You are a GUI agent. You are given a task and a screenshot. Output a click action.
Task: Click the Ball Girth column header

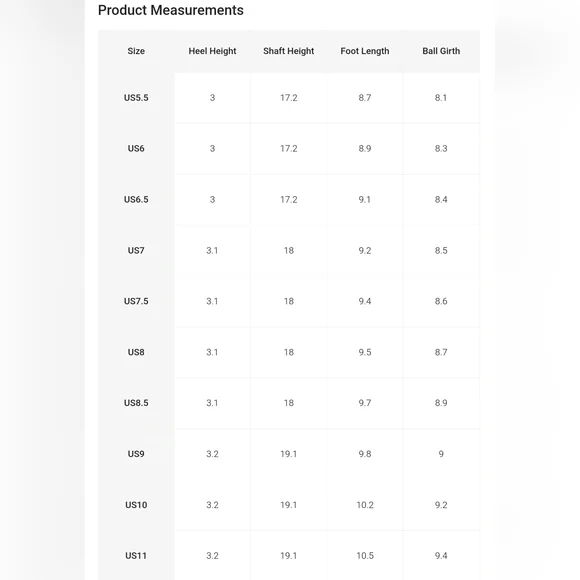coord(441,51)
